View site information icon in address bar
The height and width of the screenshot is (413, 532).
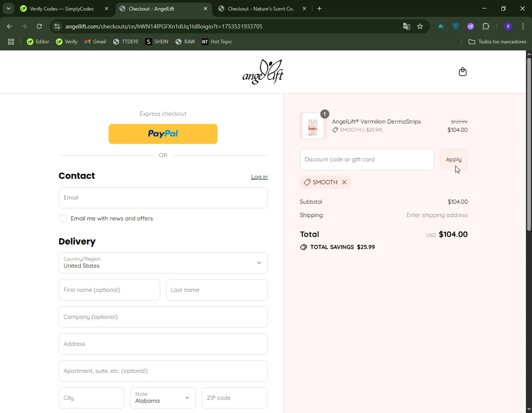(x=57, y=26)
